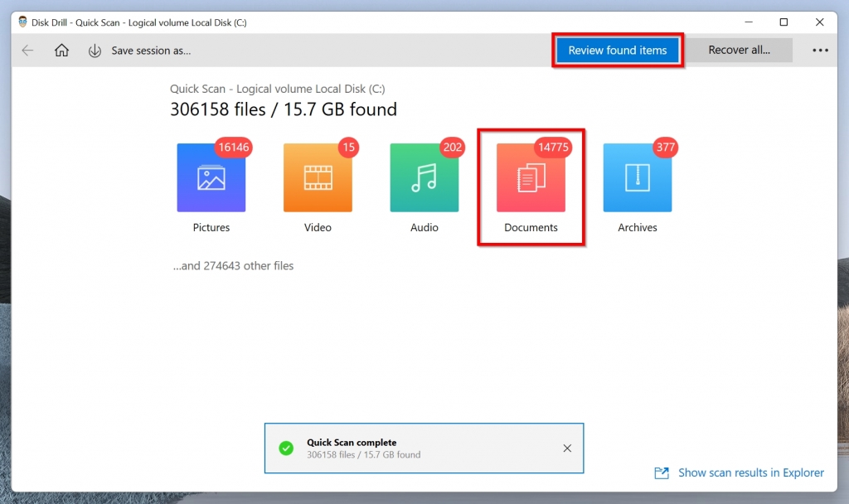The height and width of the screenshot is (504, 849).
Task: Click '306158 files / 15.7 GB found' heading
Action: click(284, 109)
